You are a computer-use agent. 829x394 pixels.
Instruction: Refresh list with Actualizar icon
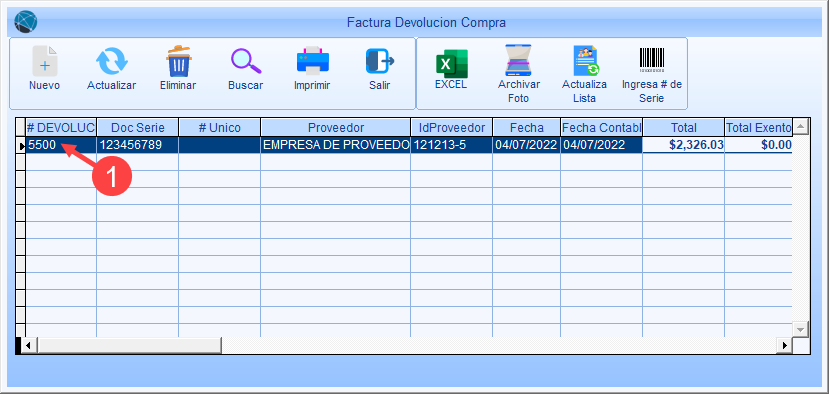pyautogui.click(x=112, y=61)
